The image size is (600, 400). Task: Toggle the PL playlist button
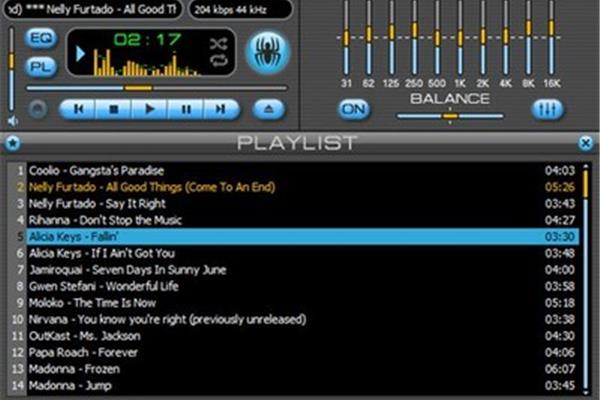tap(41, 67)
